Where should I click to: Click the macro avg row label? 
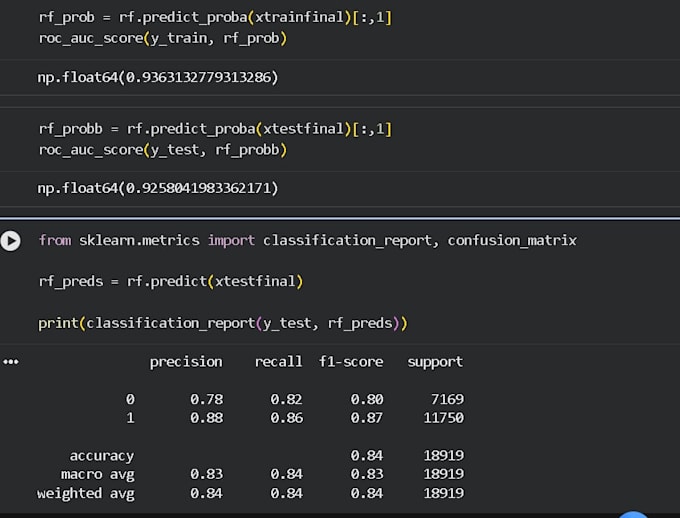[x=98, y=475]
